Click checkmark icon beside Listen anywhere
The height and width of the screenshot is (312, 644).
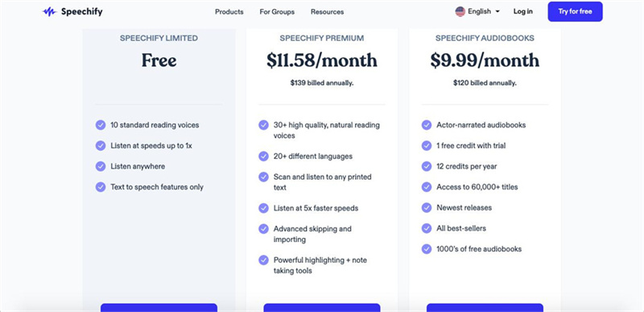coord(101,167)
